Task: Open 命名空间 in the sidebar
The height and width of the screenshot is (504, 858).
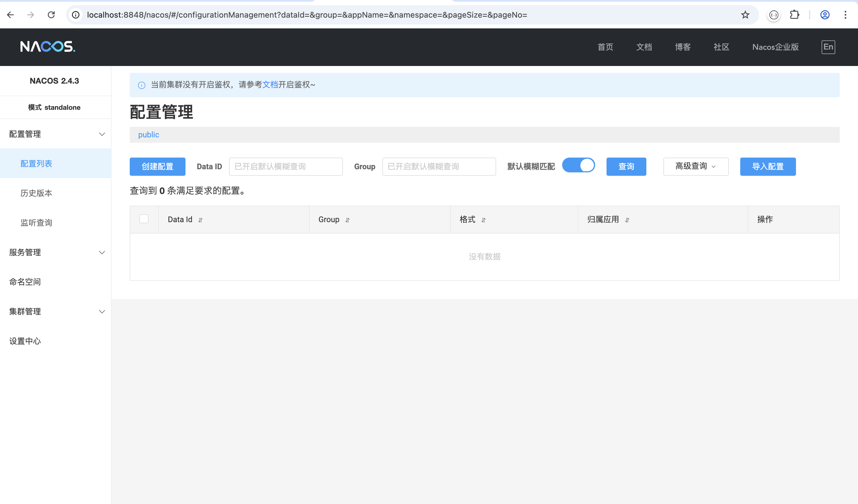Action: [25, 282]
